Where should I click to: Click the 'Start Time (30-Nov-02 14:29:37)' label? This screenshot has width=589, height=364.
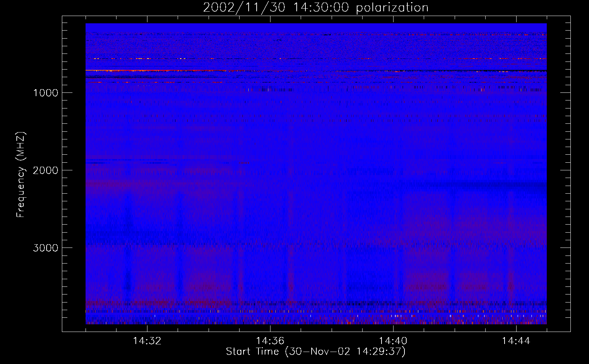316,352
